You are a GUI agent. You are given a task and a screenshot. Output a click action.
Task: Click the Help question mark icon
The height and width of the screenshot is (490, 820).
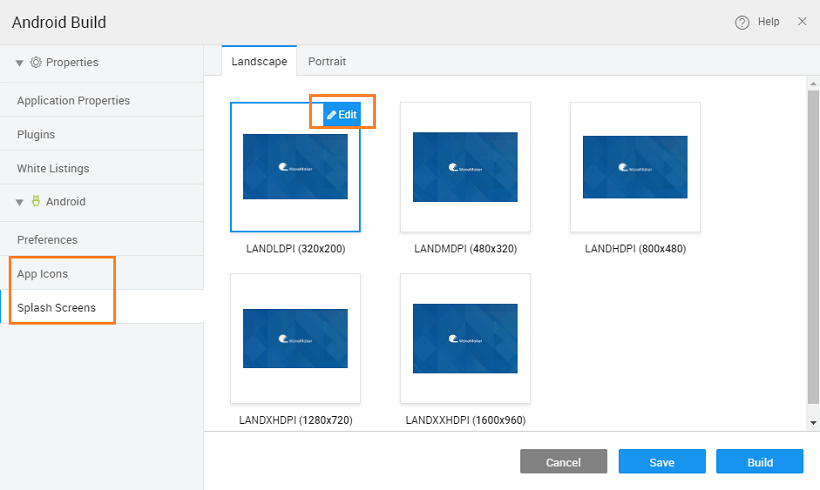coord(742,22)
